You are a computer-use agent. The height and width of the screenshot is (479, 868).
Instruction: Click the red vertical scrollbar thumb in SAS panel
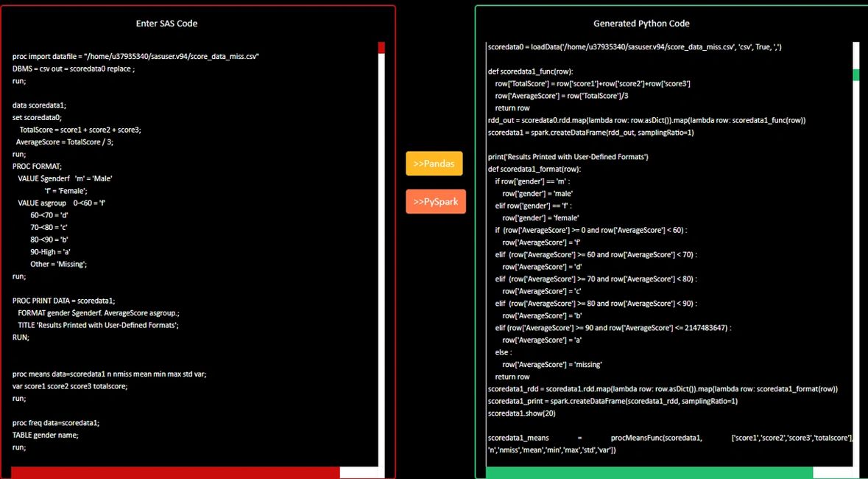pyautogui.click(x=381, y=48)
